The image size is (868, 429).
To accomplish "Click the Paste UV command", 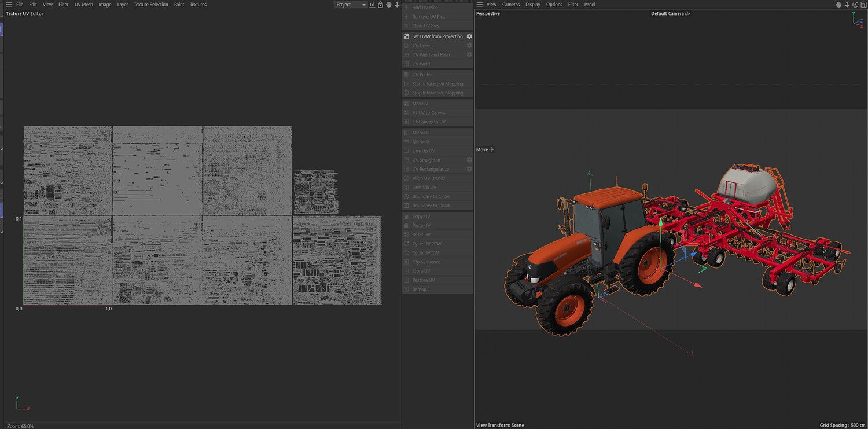I will point(437,226).
